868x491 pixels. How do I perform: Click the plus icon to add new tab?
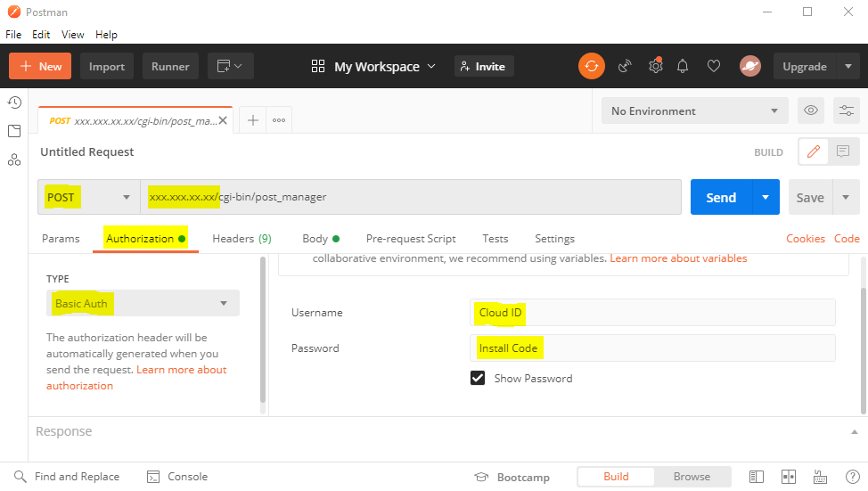pyautogui.click(x=252, y=120)
